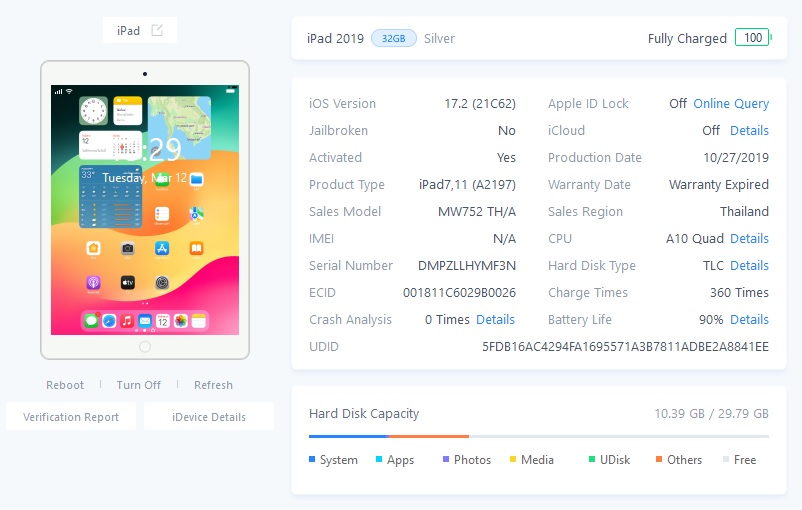Screen dimensions: 802x510
Task: Open Details link for iCloud
Action: 749,130
